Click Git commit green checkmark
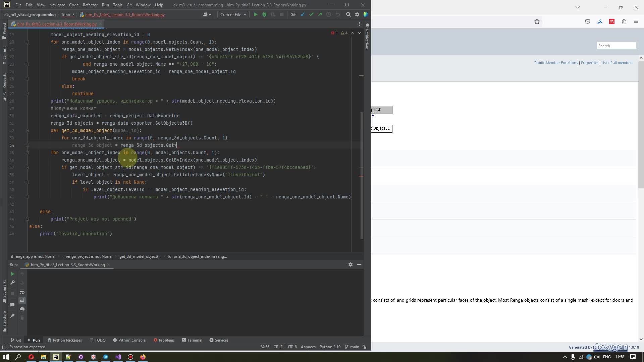Image resolution: width=644 pixels, height=362 pixels. tap(311, 14)
